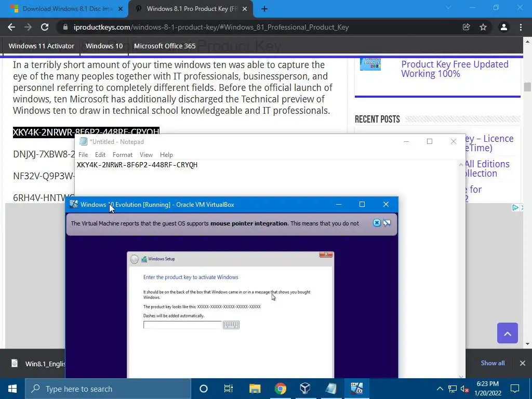
Task: Click the share page icon in address bar
Action: point(466,27)
